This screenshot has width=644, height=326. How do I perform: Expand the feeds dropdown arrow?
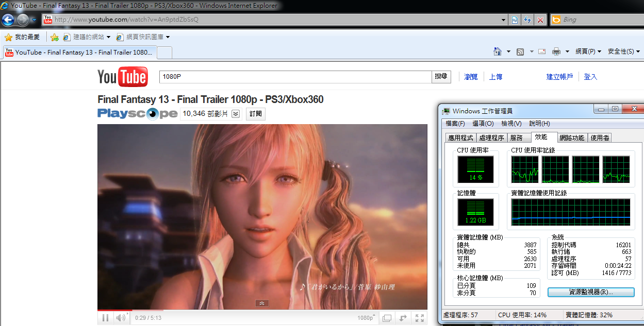tap(531, 52)
